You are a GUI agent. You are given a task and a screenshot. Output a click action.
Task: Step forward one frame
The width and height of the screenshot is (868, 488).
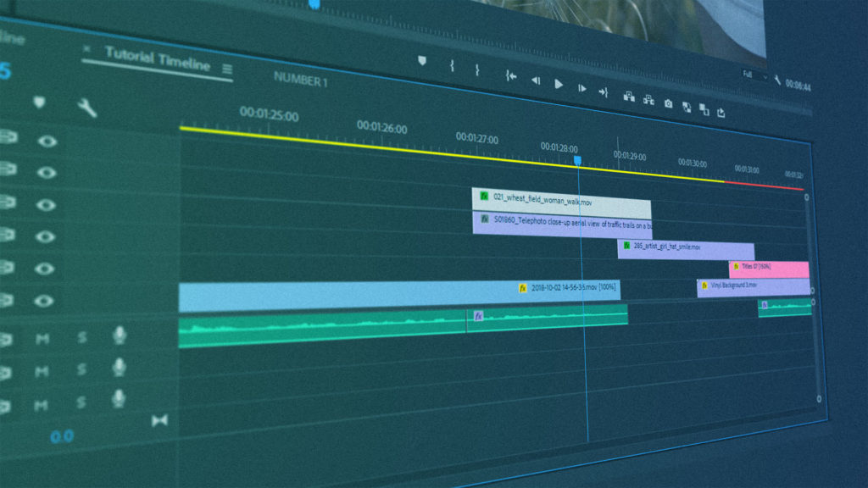pyautogui.click(x=581, y=87)
